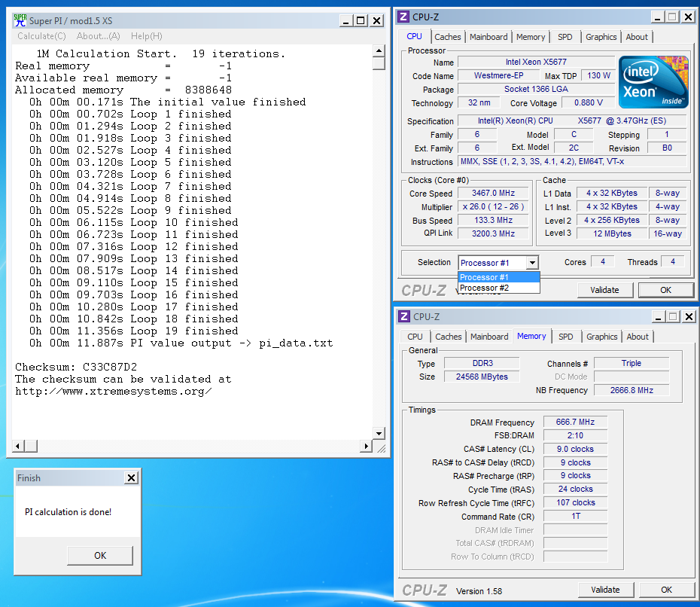The image size is (700, 607).
Task: Click the Multiplier value x 26.0 ( 12 - 26 )
Action: [493, 206]
